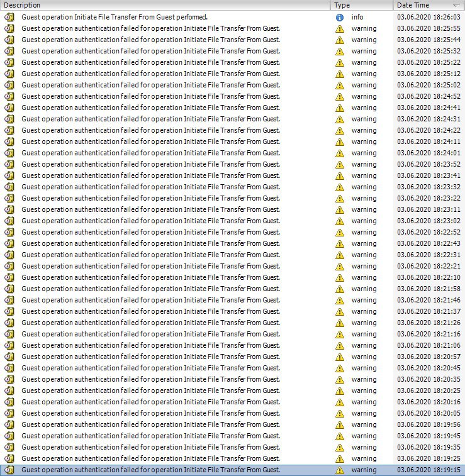Click the event icon of the 18:25:22 row
The width and height of the screenshot is (465, 476).
pos(9,62)
